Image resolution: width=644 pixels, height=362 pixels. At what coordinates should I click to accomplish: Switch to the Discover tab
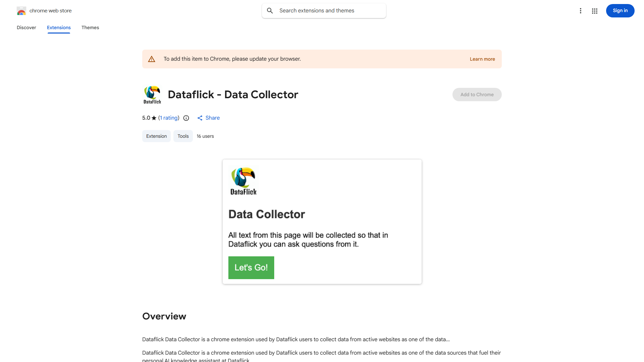26,27
